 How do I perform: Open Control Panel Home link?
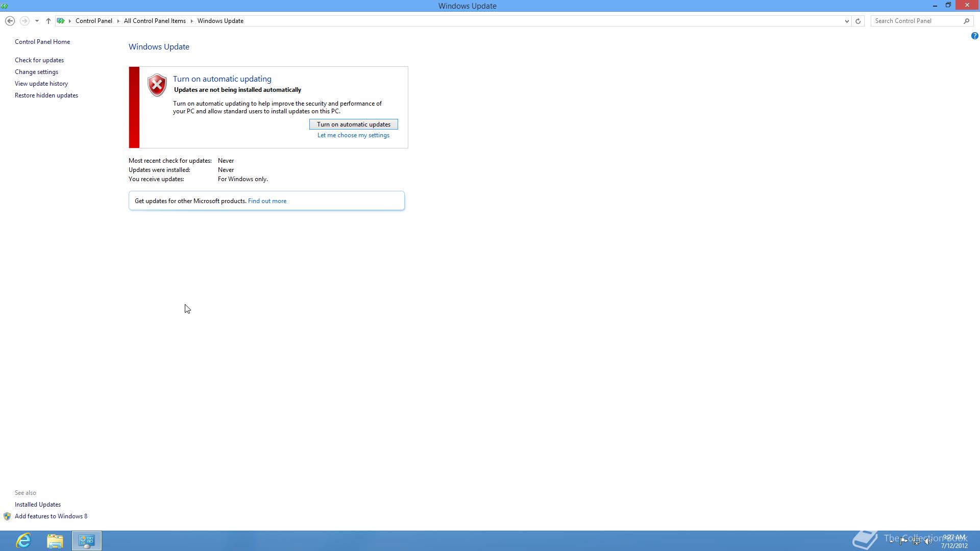(42, 42)
